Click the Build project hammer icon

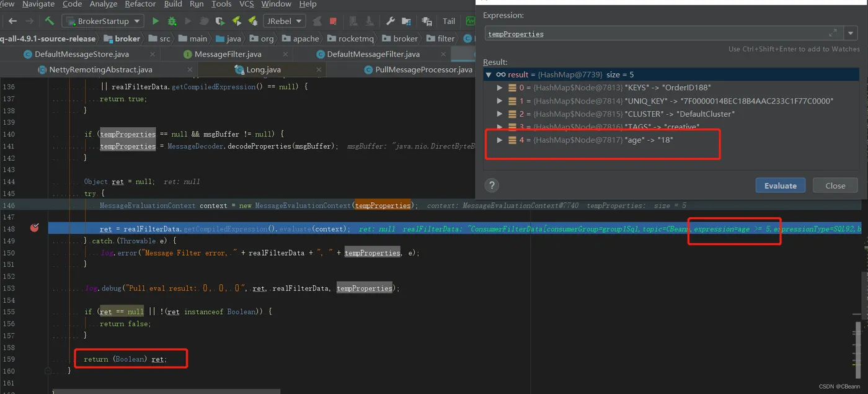pos(50,21)
